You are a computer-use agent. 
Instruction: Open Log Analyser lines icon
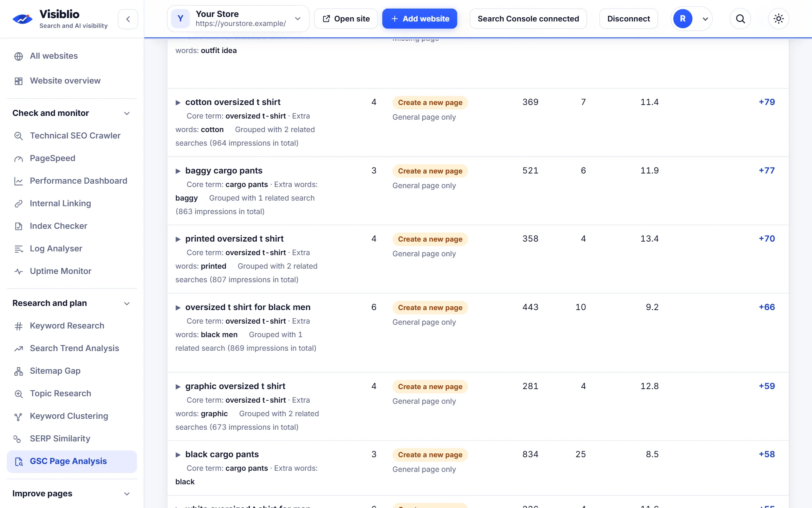click(18, 249)
